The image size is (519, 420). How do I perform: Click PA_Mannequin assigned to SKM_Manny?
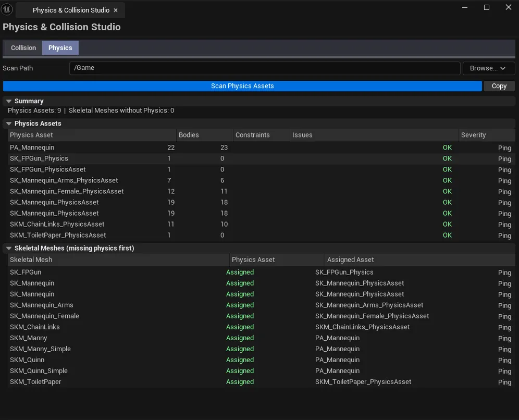[x=337, y=338]
